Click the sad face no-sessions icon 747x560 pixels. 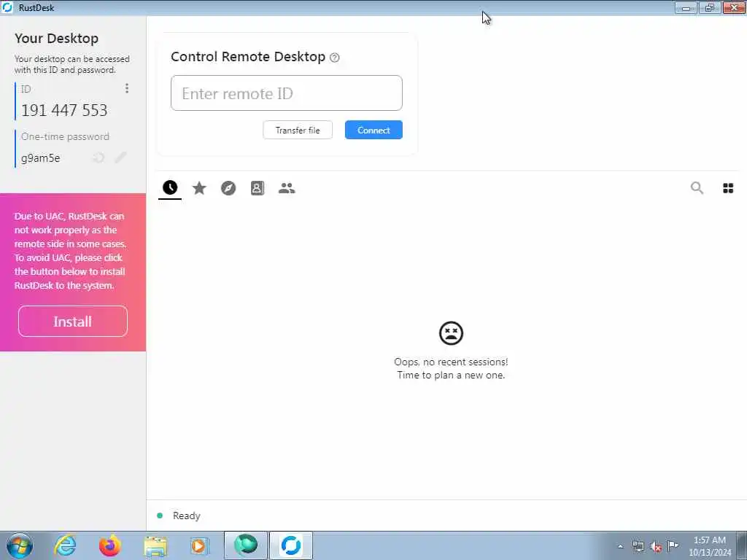[x=451, y=332]
